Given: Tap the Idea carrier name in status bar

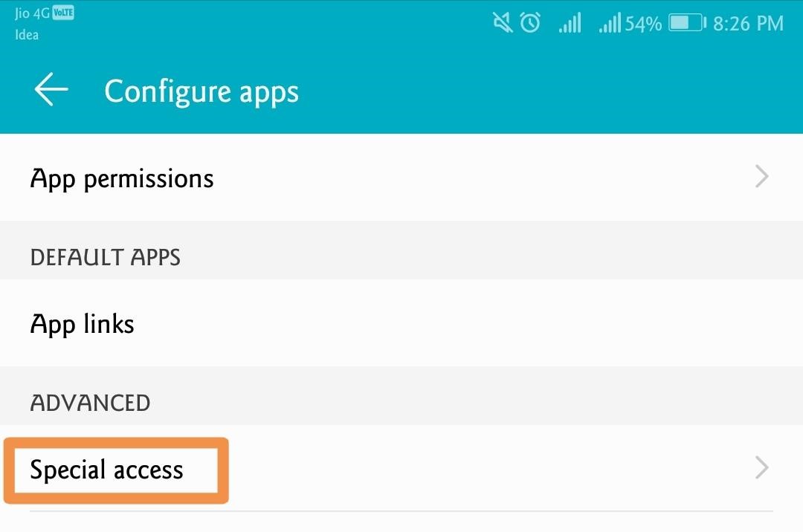Looking at the screenshot, I should pyautogui.click(x=25, y=35).
